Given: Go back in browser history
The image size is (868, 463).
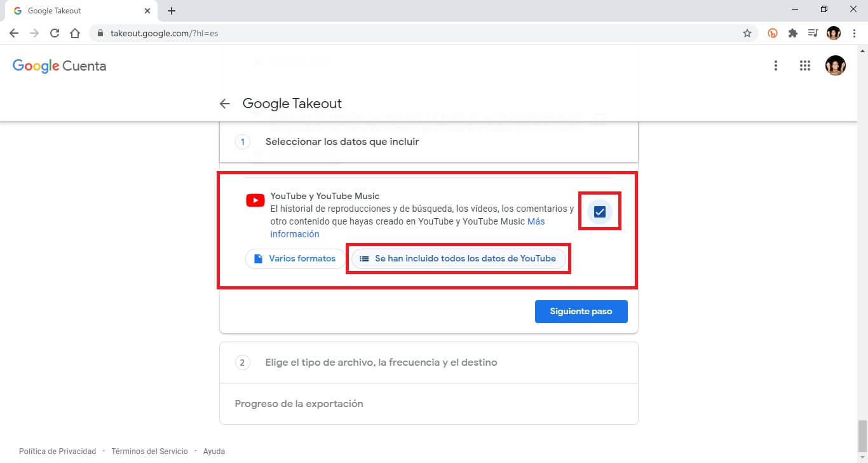Looking at the screenshot, I should [14, 33].
